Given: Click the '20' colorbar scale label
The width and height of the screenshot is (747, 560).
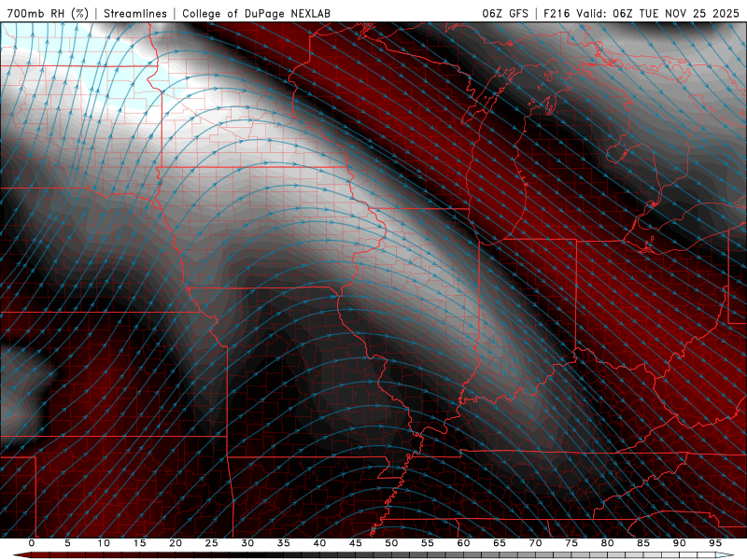Looking at the screenshot, I should (176, 543).
